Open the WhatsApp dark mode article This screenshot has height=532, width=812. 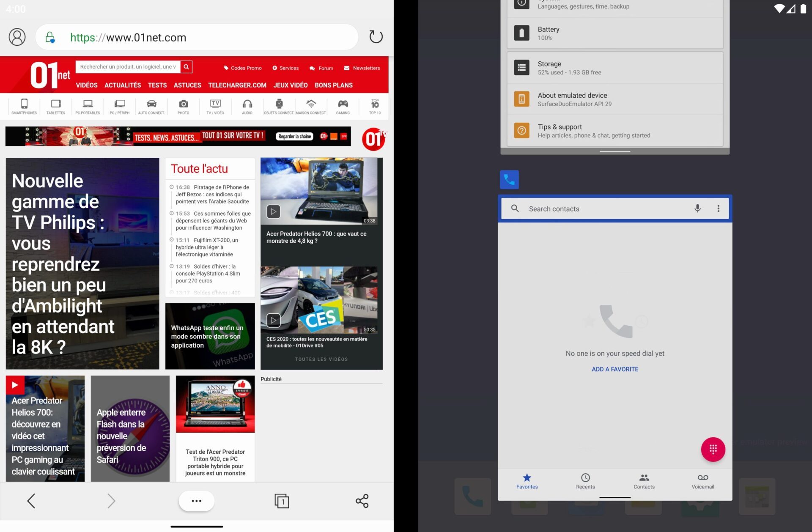coord(210,336)
